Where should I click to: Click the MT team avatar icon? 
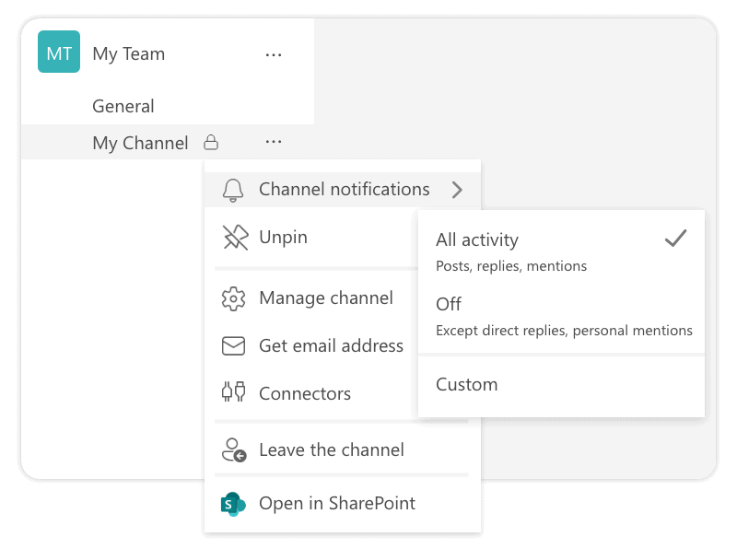coord(59,52)
